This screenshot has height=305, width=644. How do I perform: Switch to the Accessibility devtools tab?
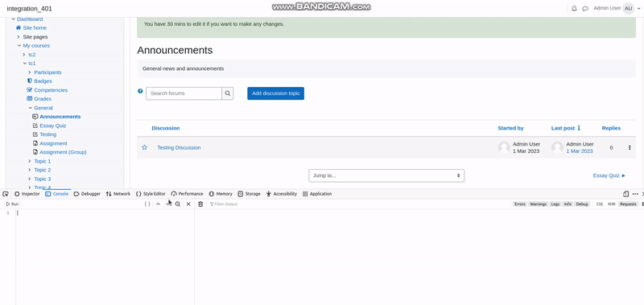tap(281, 194)
